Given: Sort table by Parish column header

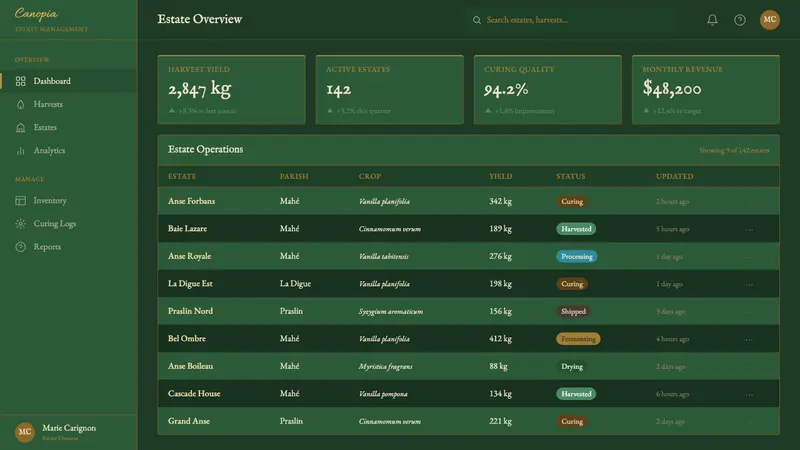Looking at the screenshot, I should tap(294, 177).
